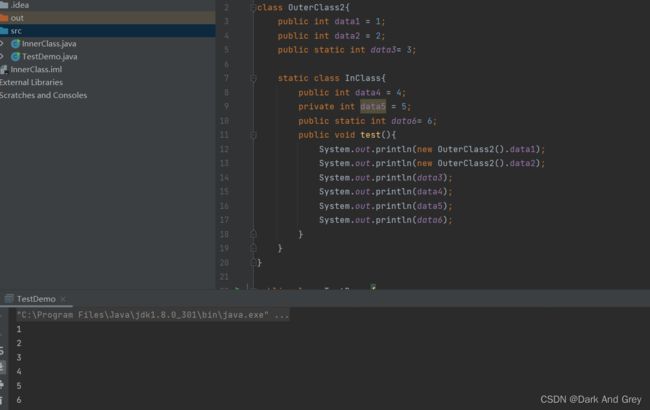This screenshot has width=650, height=410.
Task: Click output line showing 4
Action: (19, 371)
